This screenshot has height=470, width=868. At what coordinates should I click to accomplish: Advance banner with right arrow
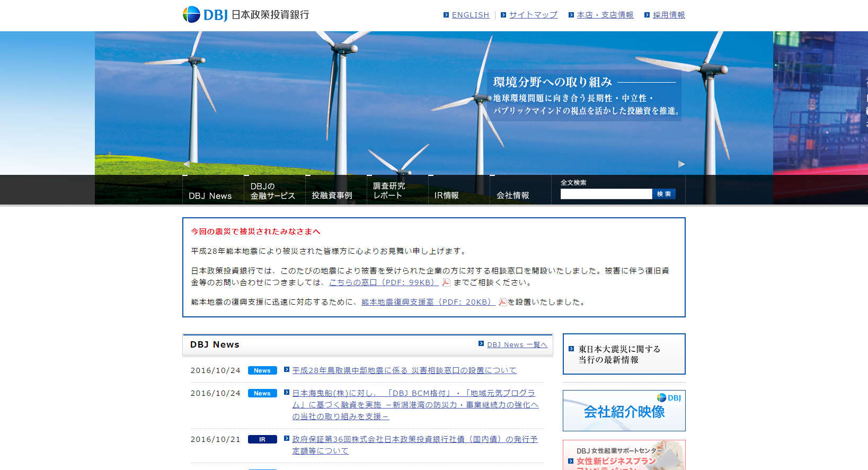point(681,164)
